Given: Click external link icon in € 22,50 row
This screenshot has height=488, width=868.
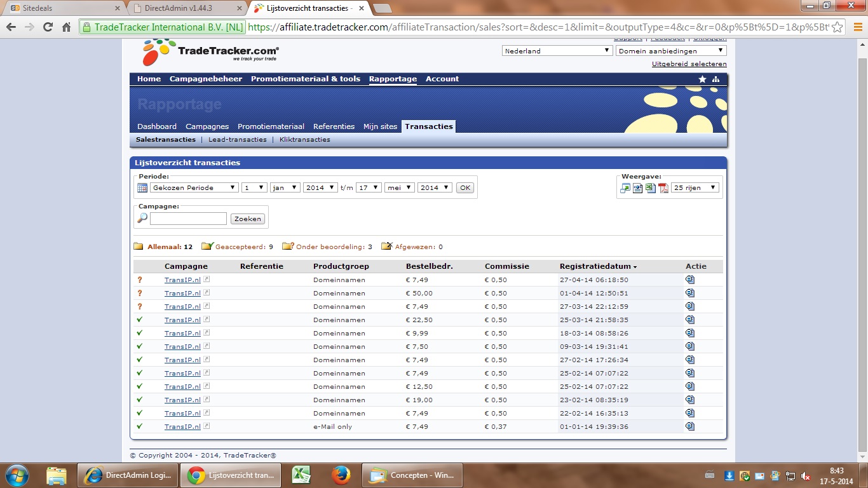Looking at the screenshot, I should [x=207, y=319].
